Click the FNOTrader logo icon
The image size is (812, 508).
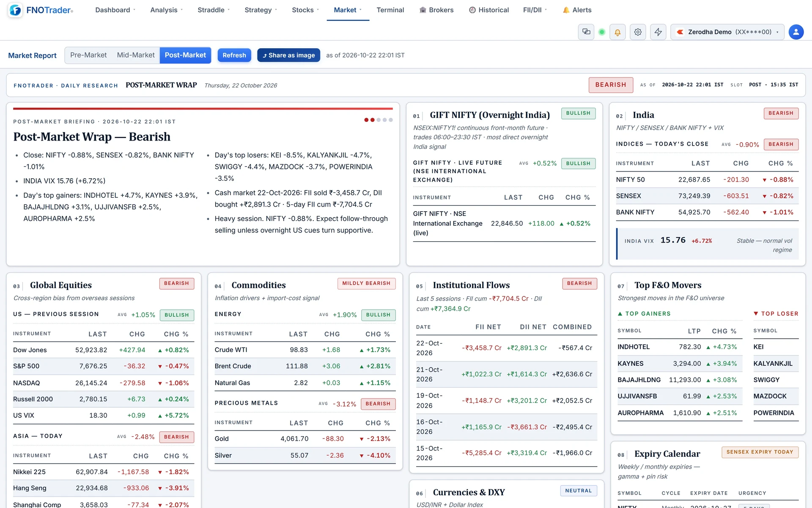point(15,10)
